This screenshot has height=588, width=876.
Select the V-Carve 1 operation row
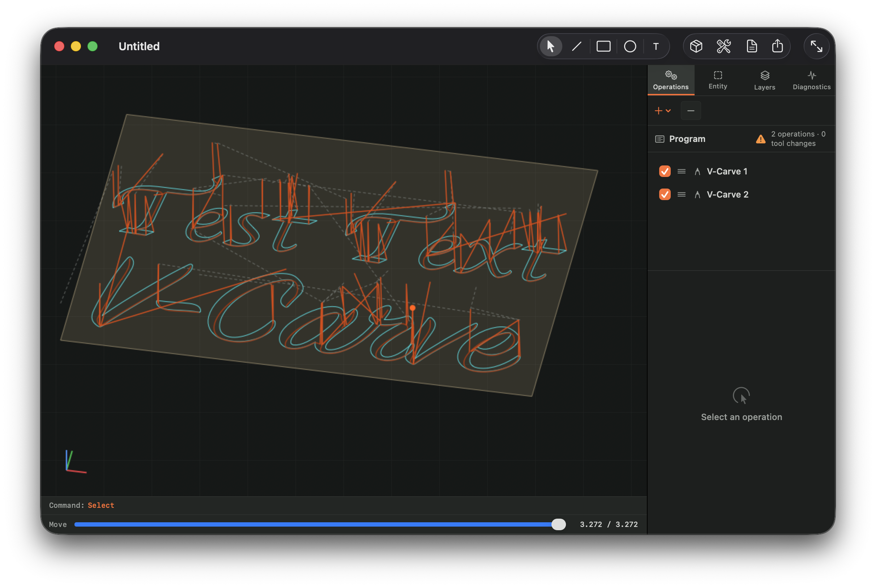[741, 171]
